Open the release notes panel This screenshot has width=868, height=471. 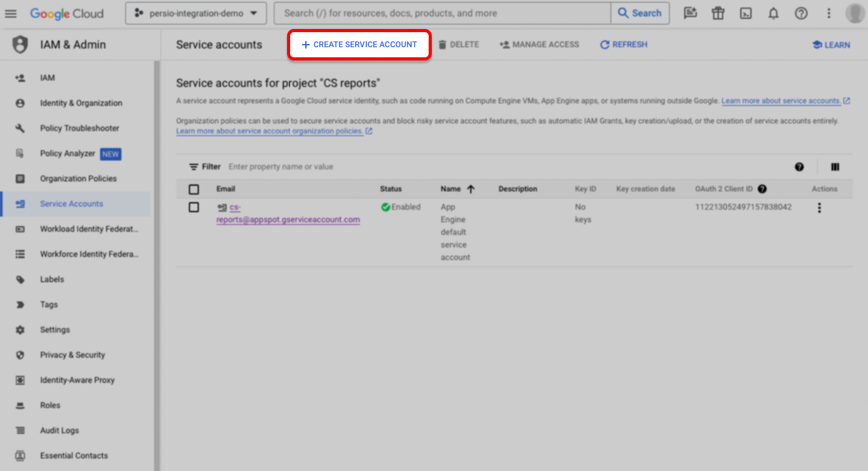[690, 13]
